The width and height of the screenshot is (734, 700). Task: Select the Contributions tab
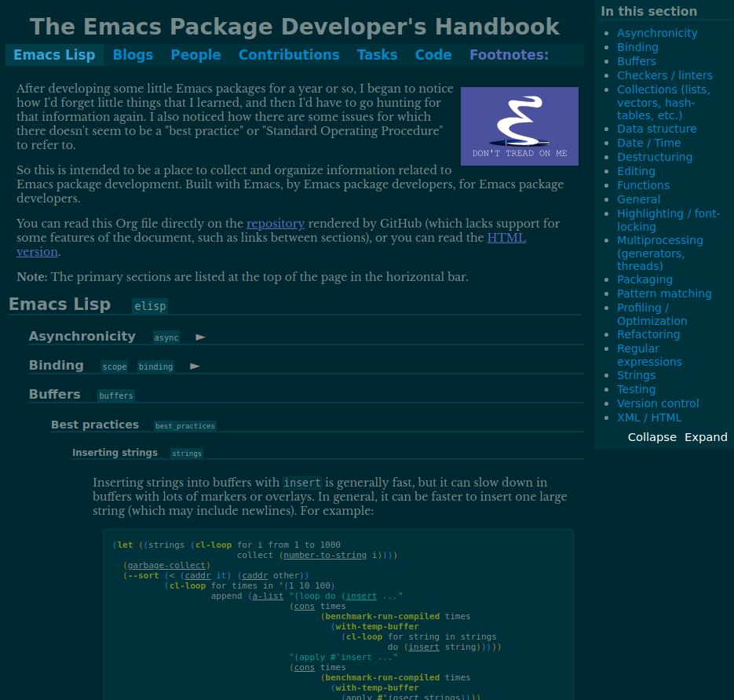289,55
